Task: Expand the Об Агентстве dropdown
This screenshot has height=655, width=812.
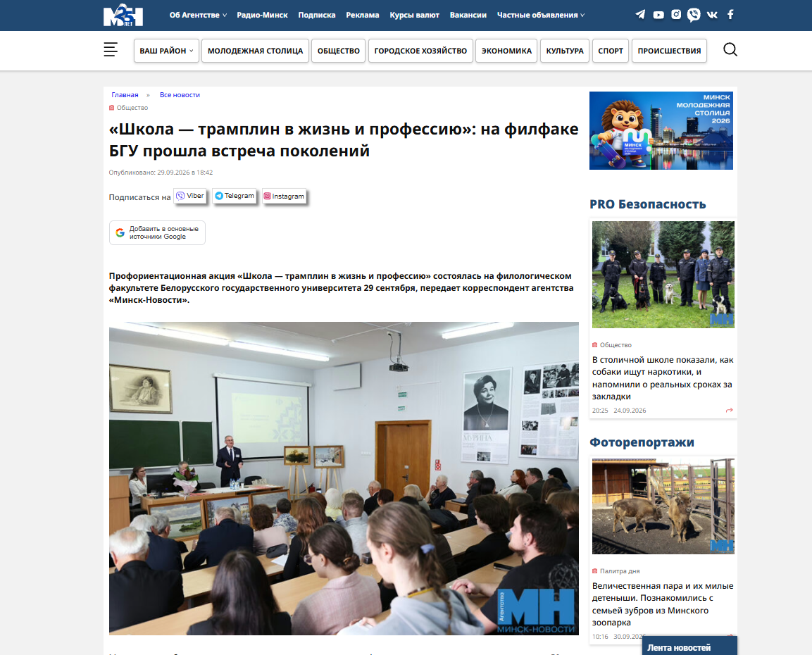Action: click(198, 15)
